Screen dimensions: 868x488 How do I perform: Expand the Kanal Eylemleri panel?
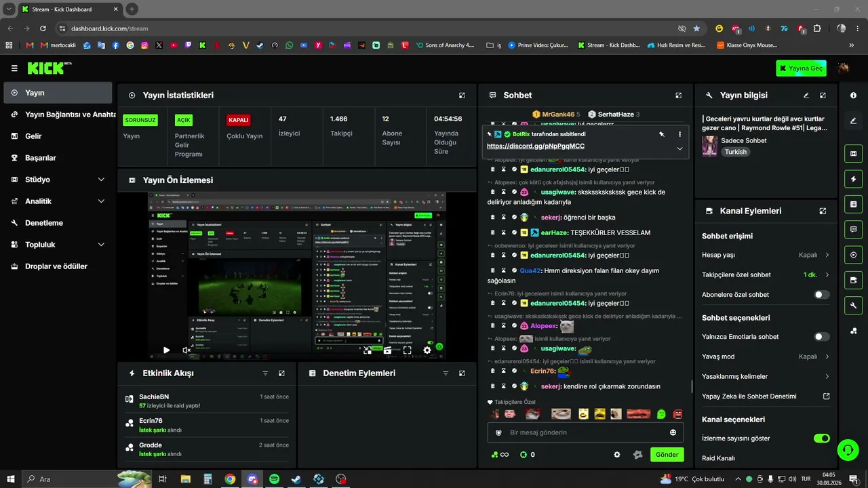823,211
